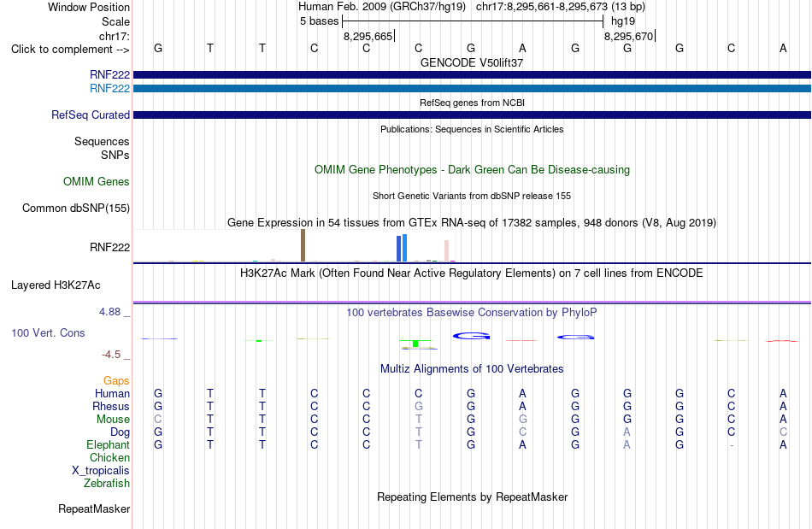Select the Chicken alignment row label
The height and width of the screenshot is (529, 812).
(x=109, y=457)
